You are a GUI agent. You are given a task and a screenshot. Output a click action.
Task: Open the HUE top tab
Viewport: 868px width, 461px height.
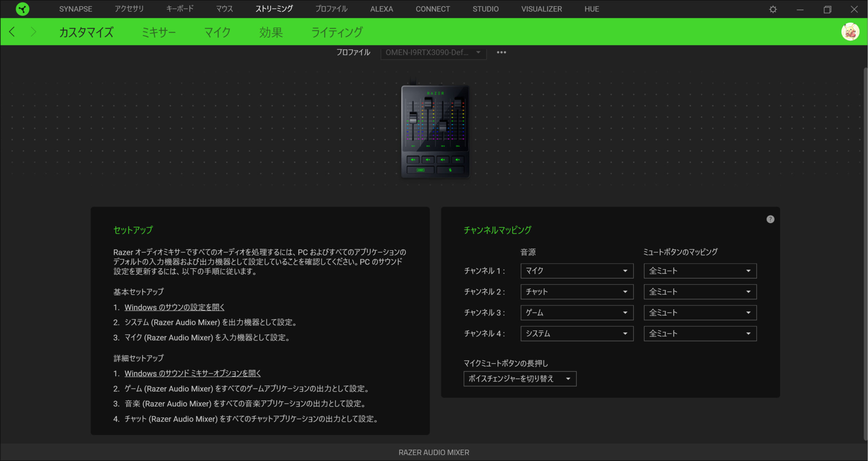coord(592,9)
